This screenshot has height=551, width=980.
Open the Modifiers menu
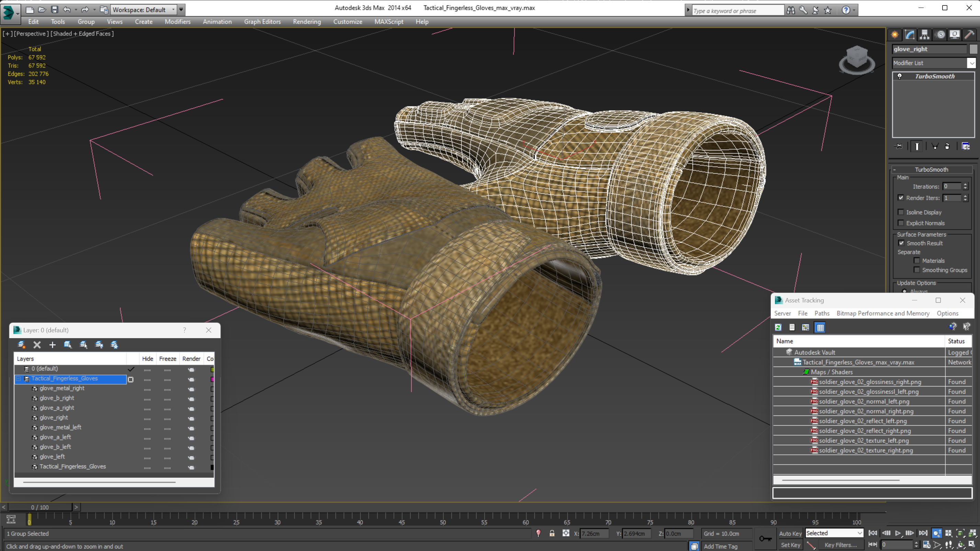(x=178, y=22)
